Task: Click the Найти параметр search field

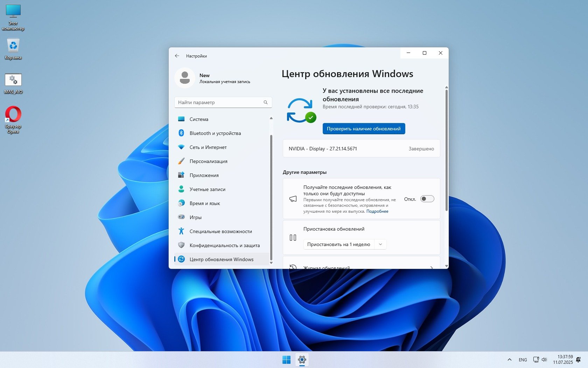Action: point(219,102)
